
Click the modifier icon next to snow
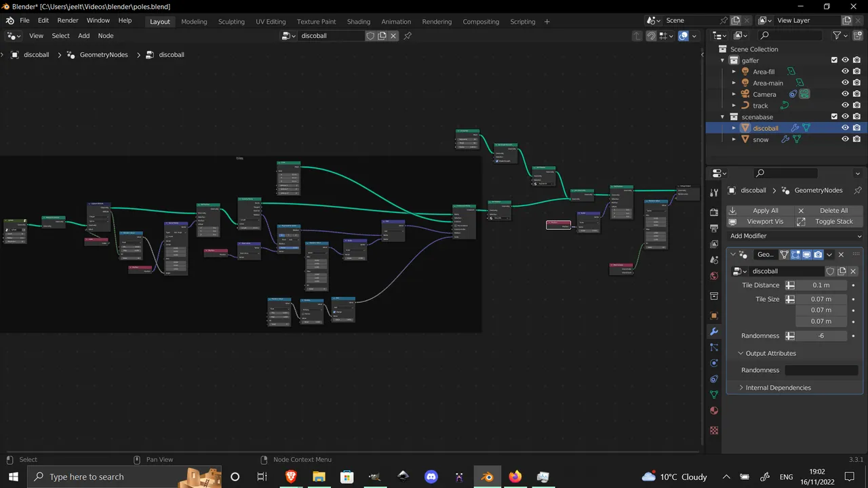click(785, 139)
